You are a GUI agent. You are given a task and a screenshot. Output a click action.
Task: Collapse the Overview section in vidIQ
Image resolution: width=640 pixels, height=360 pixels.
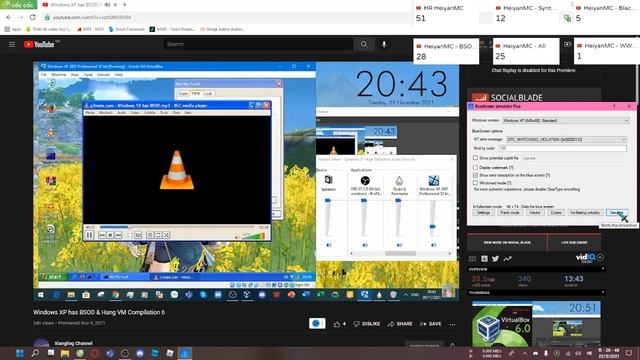[602, 269]
